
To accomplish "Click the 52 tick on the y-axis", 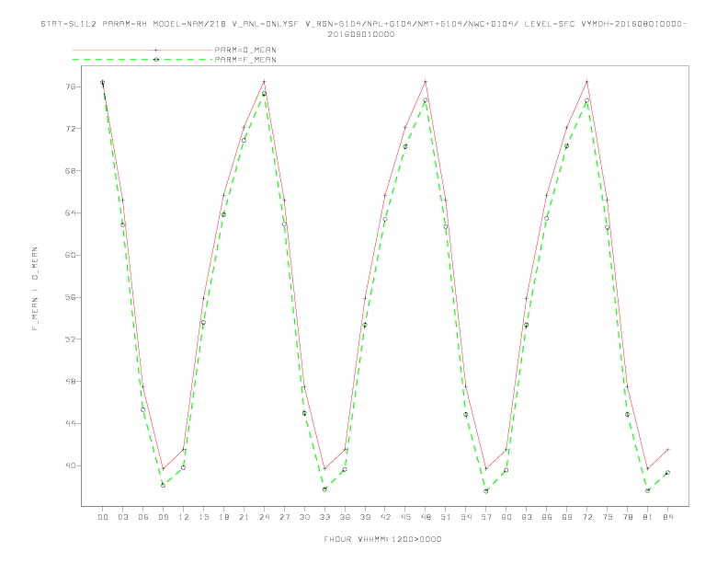I will pos(71,339).
